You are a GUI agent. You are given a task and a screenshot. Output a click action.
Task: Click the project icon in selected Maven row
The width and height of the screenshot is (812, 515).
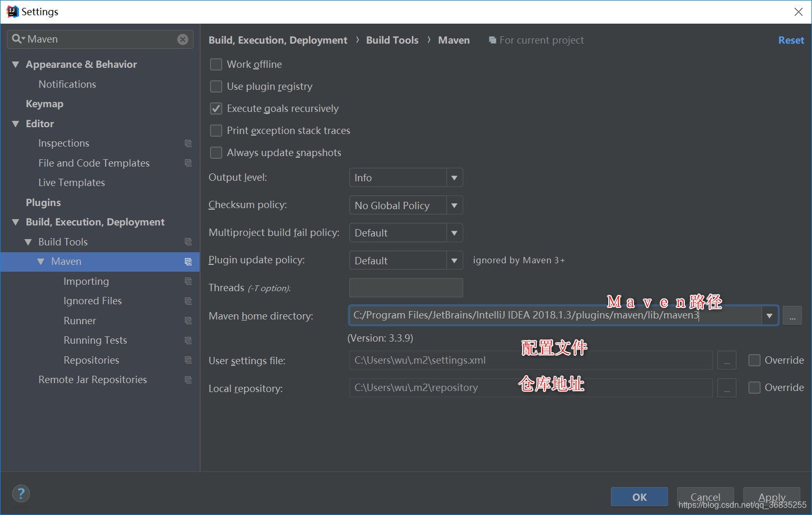[x=188, y=262]
